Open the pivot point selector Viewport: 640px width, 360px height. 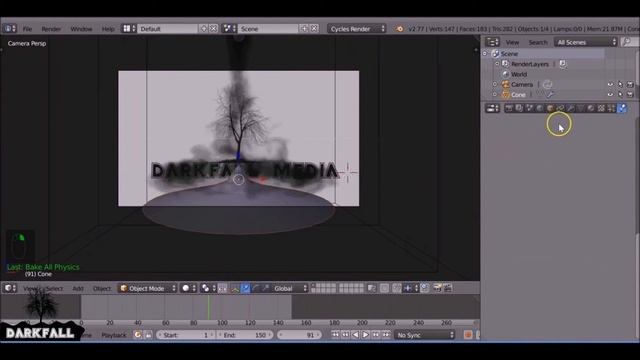pyautogui.click(x=208, y=288)
